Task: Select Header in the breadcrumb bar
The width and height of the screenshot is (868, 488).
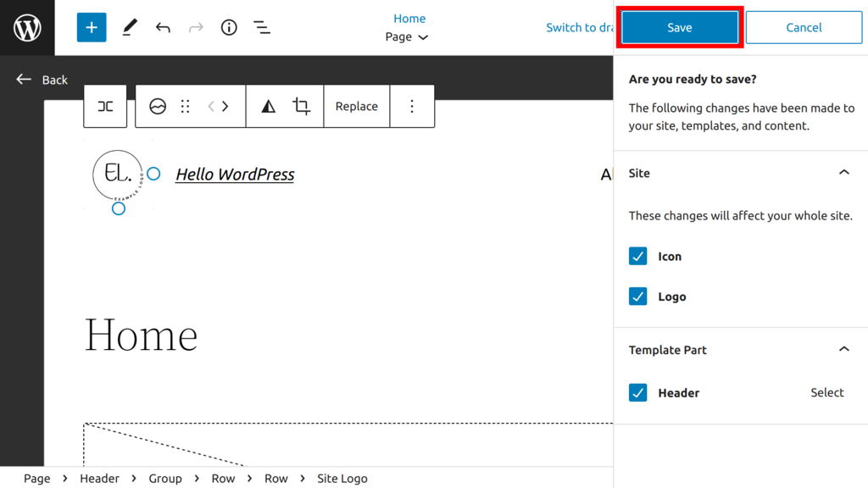Action: (x=99, y=478)
